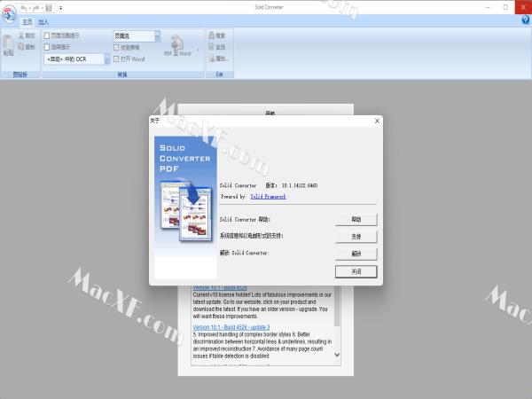Click the Save icon in quick access toolbar
Image resolution: width=532 pixels, height=399 pixels.
click(49, 8)
